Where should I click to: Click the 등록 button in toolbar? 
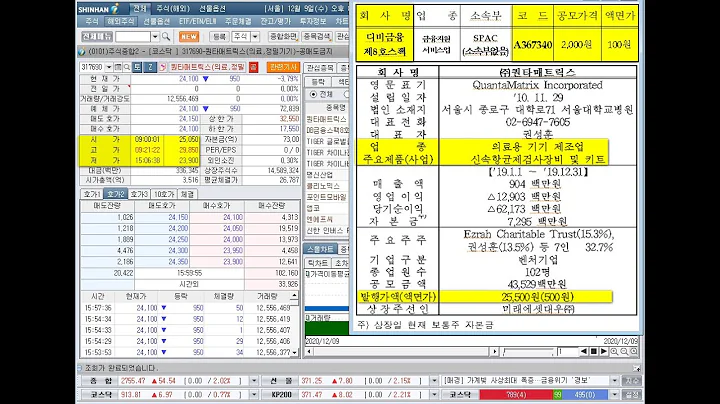[x=219, y=37]
